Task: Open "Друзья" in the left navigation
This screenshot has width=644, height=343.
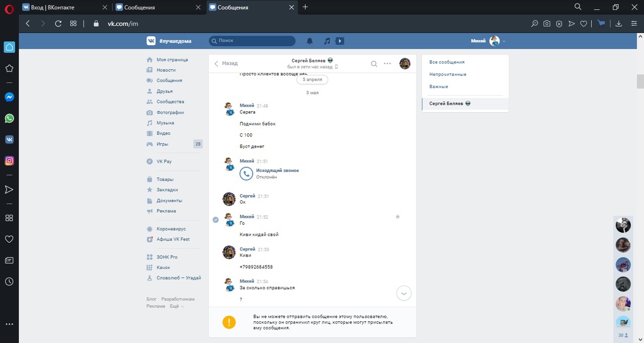Action: [165, 91]
